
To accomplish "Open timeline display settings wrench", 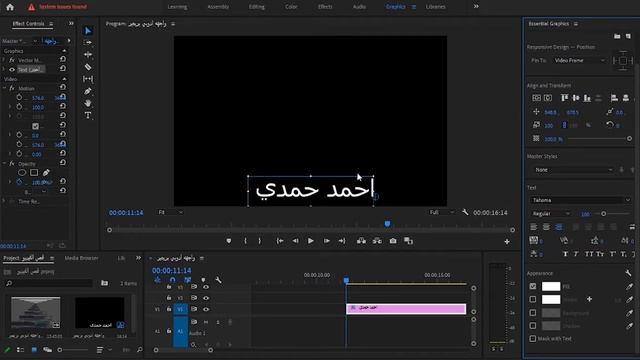I will tap(218, 280).
